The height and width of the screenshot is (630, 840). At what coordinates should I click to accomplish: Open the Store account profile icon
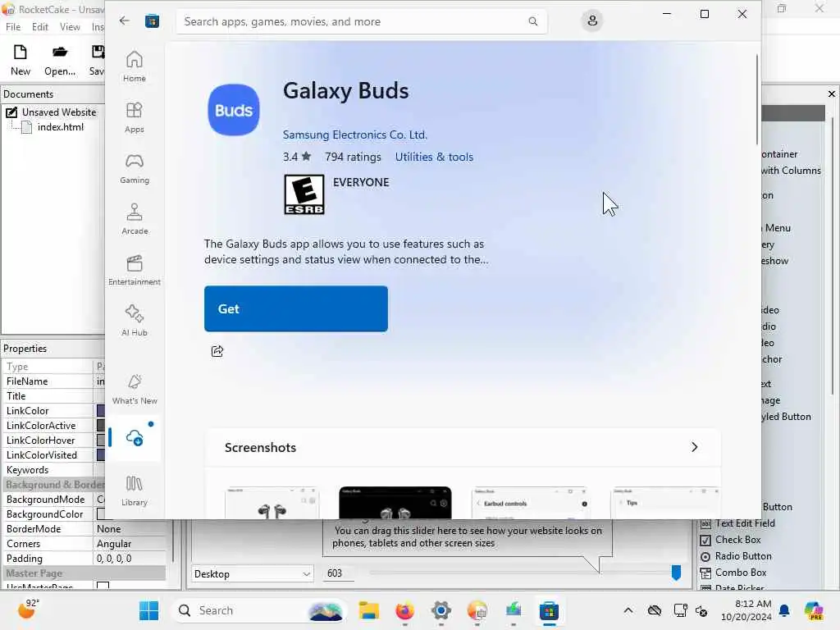592,21
